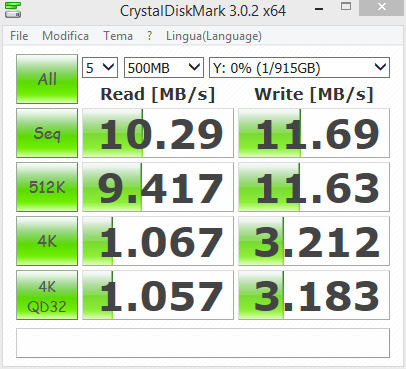Click the Seq read result 10.29
The width and height of the screenshot is (406, 369).
click(158, 133)
